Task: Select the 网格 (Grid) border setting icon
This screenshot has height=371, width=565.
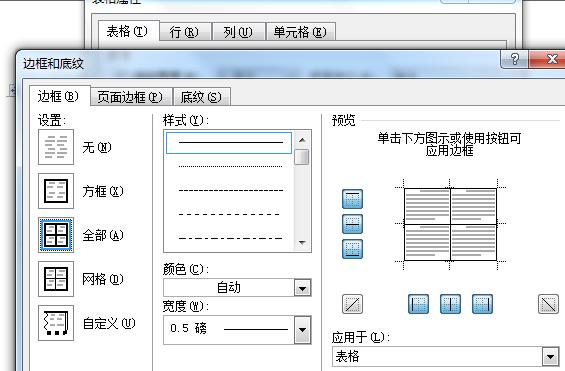Action: (56, 279)
